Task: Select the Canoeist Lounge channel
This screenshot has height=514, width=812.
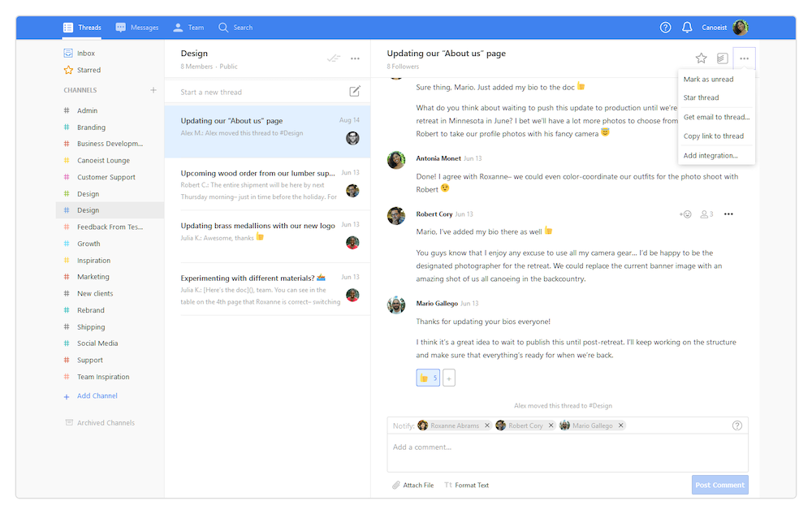Action: click(x=110, y=161)
